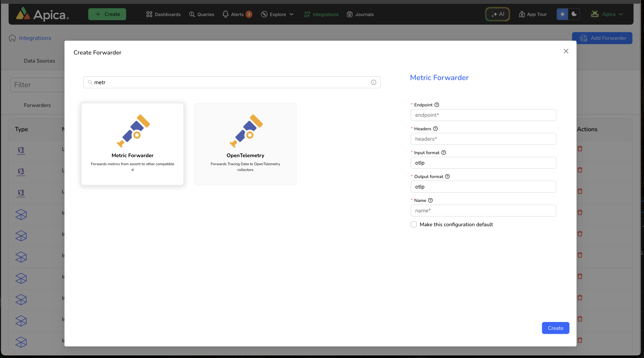Open the AI assistant sparkle button
The image size is (644, 358).
(497, 14)
